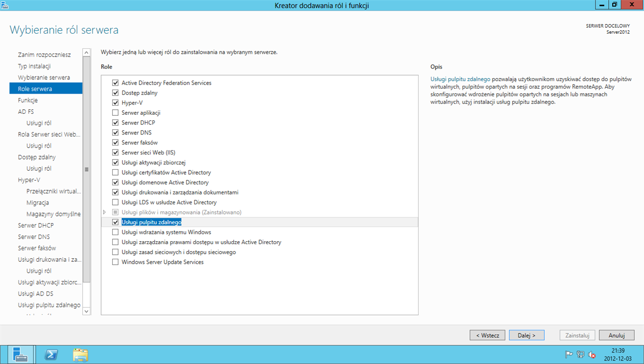Check the Serwer aplikacji role checkbox

point(115,113)
